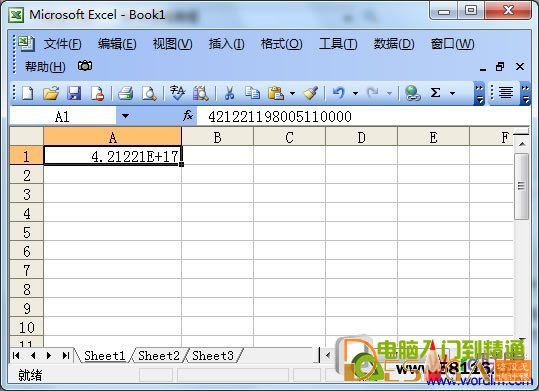The width and height of the screenshot is (539, 391).
Task: Click the vertical scrollbar thumb
Action: [x=521, y=186]
